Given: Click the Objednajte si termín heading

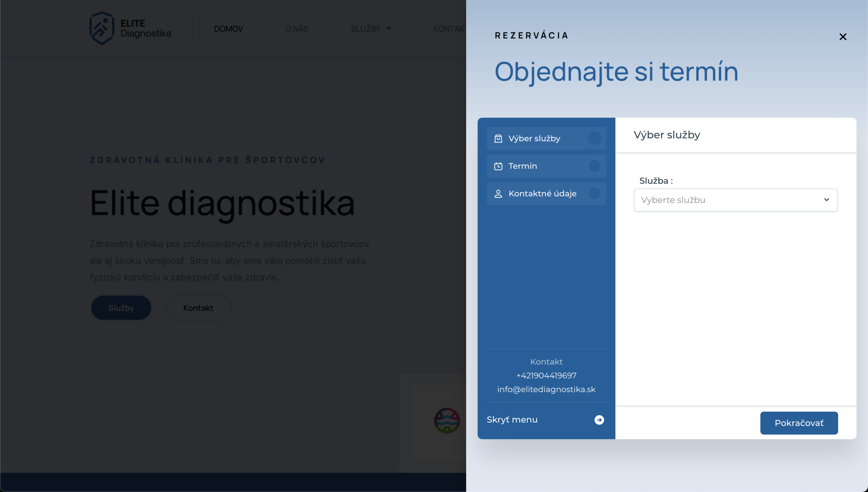Looking at the screenshot, I should point(616,72).
